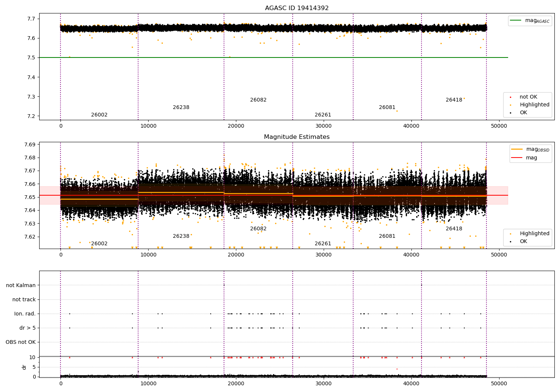Click obsid label 26081 in the AGASC plot

pos(387,108)
